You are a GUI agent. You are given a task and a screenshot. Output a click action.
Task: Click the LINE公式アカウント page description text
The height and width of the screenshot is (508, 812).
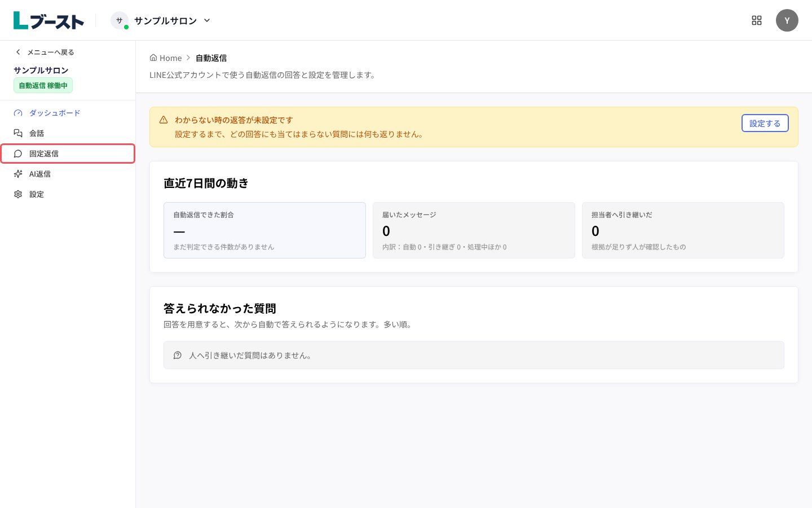point(264,75)
